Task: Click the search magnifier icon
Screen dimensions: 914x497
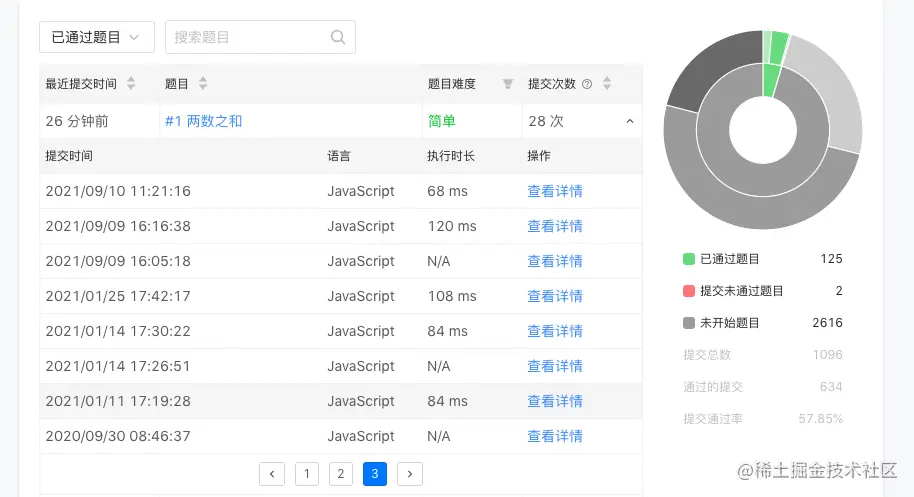Action: [338, 37]
